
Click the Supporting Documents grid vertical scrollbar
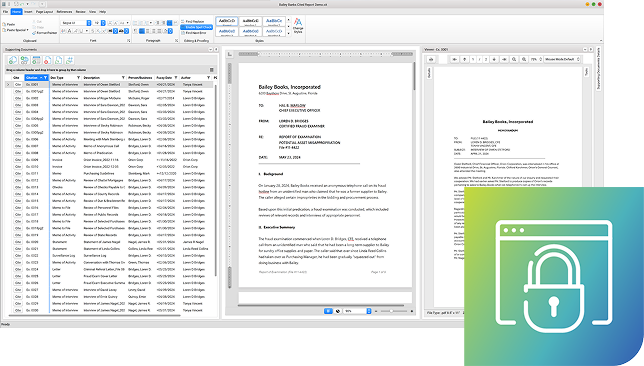(x=216, y=181)
